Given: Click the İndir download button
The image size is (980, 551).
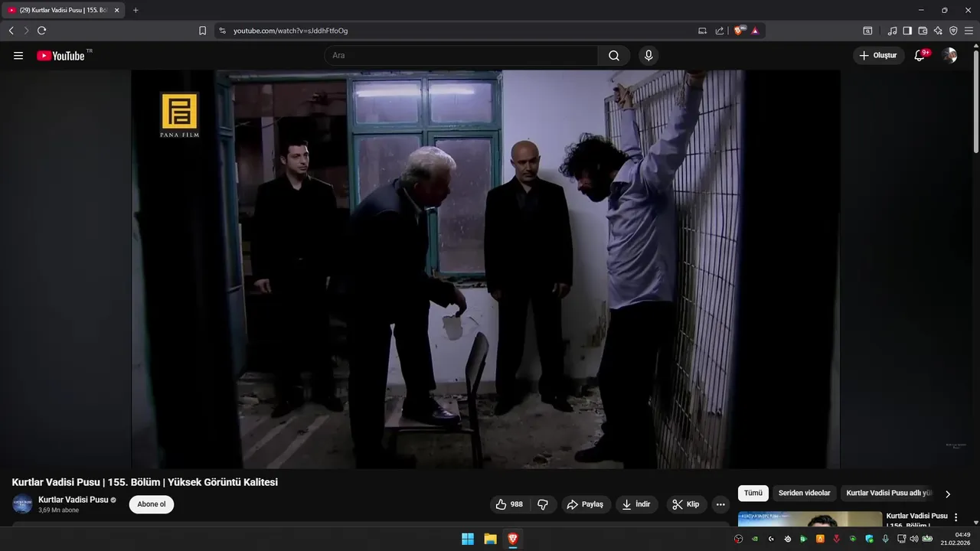Looking at the screenshot, I should pos(637,504).
